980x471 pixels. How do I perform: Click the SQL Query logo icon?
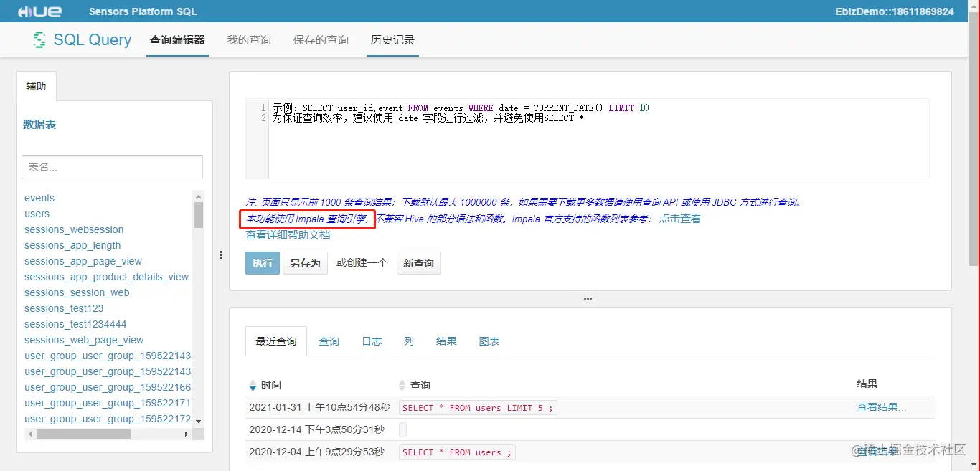(39, 39)
